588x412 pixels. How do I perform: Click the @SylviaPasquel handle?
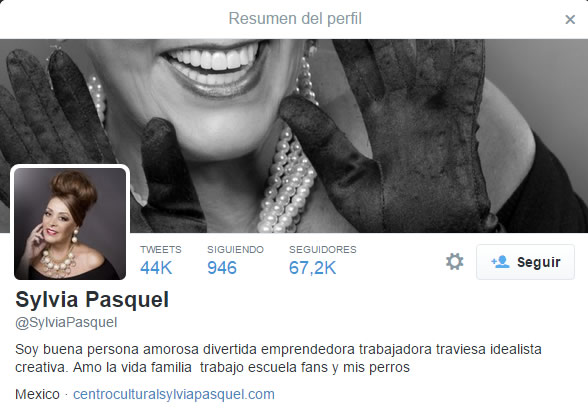click(66, 322)
